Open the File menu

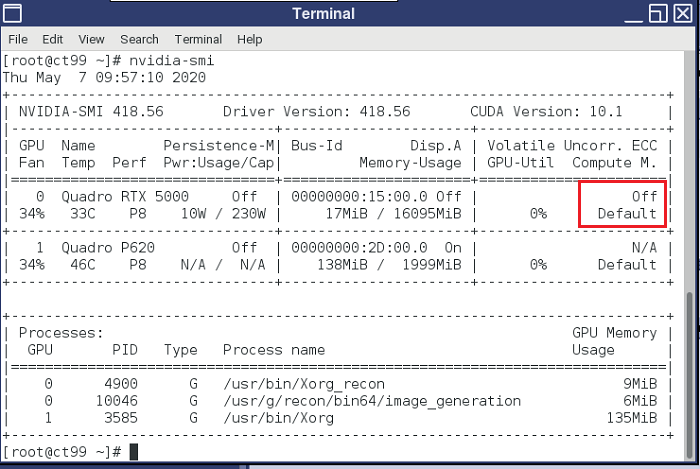point(18,39)
